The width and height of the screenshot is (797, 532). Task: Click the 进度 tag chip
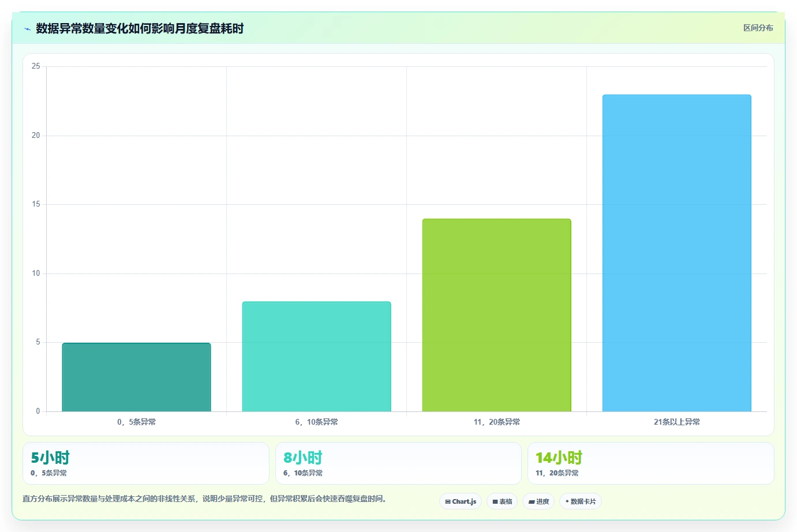[538, 501]
